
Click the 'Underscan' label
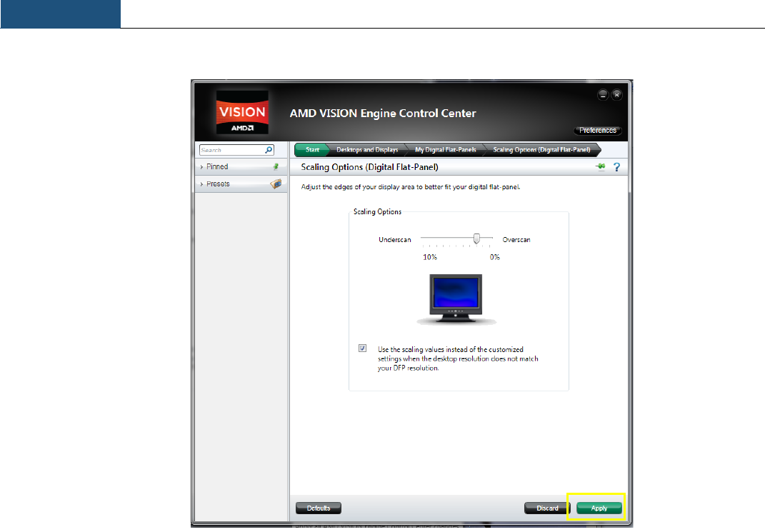click(395, 240)
